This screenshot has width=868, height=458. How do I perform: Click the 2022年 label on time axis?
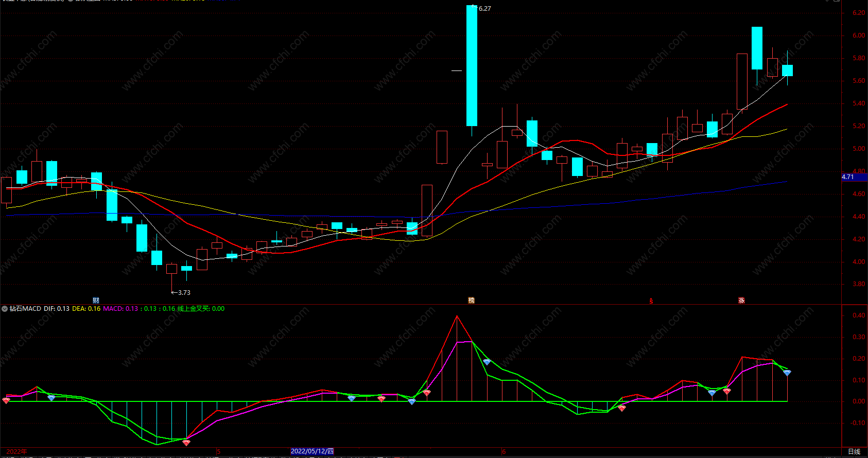click(x=16, y=452)
